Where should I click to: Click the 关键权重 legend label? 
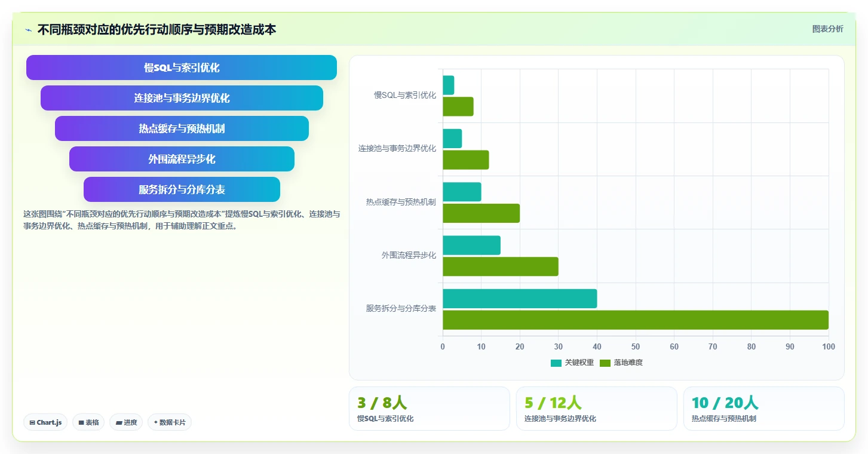click(x=579, y=363)
